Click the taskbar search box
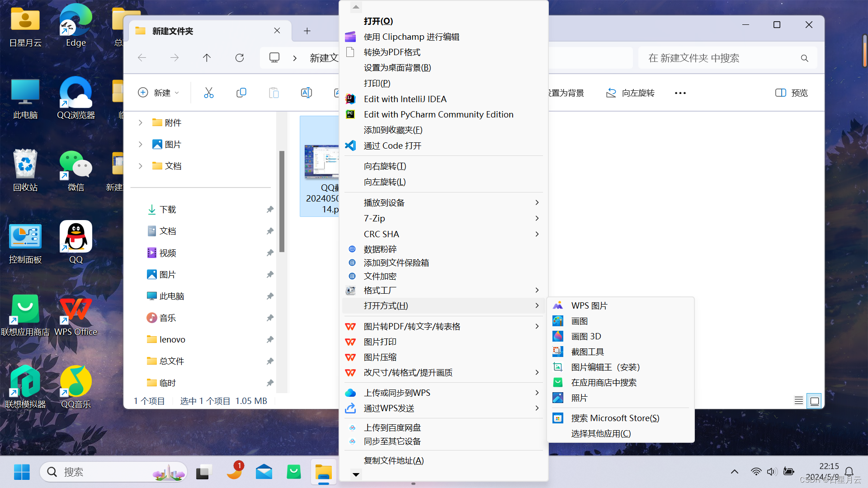The image size is (868, 488). (113, 472)
